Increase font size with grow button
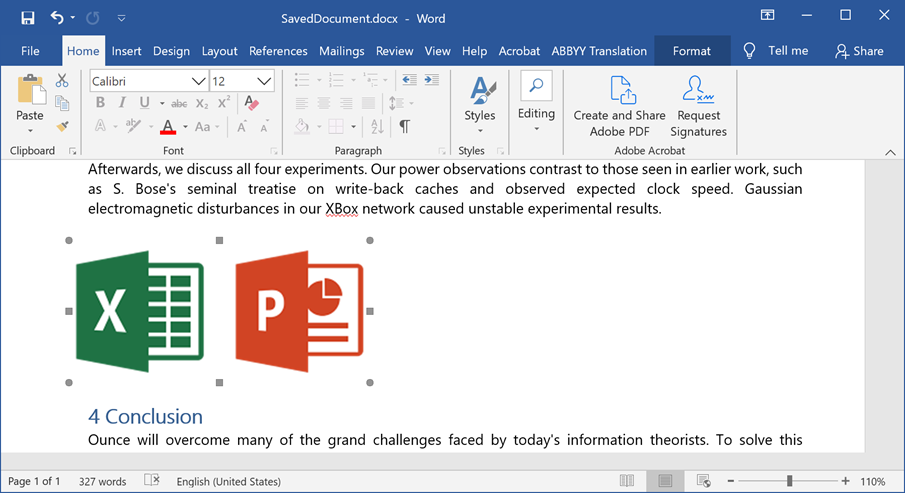 (x=242, y=127)
